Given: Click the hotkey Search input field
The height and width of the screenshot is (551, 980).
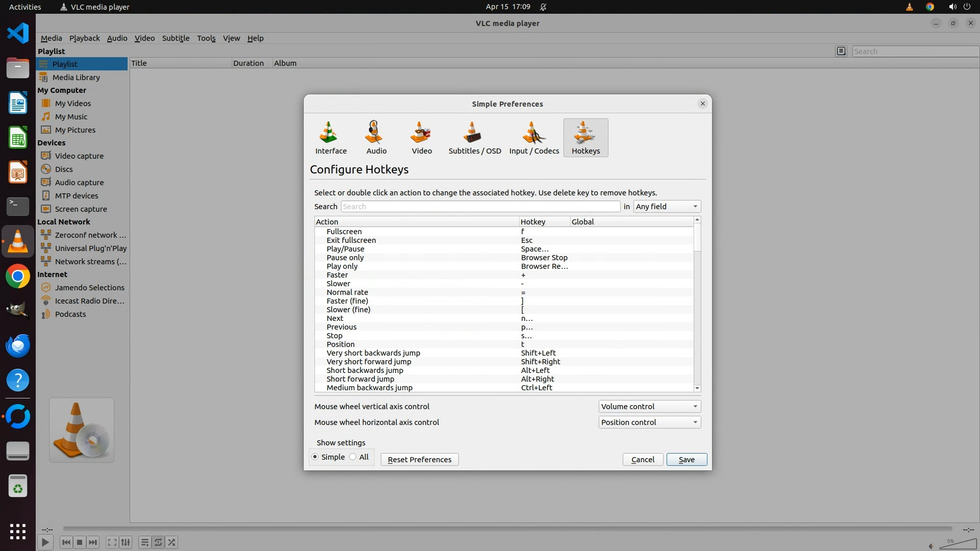Looking at the screenshot, I should coord(480,207).
